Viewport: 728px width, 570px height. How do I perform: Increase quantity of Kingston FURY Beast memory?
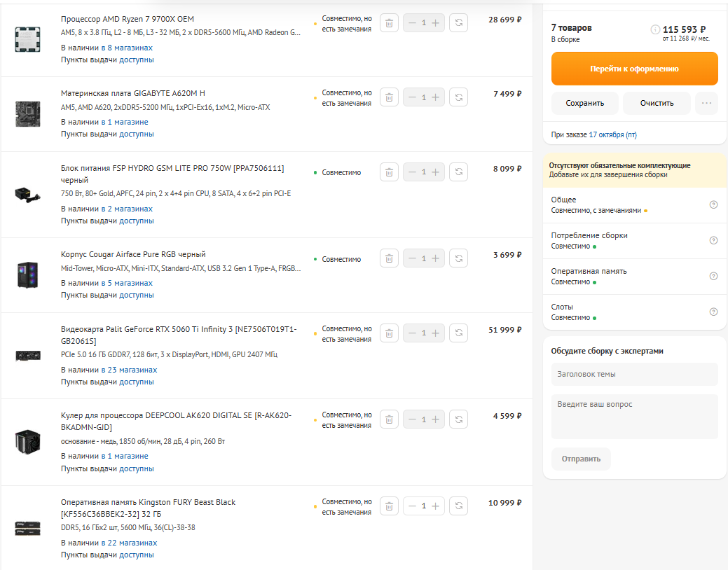click(x=436, y=506)
